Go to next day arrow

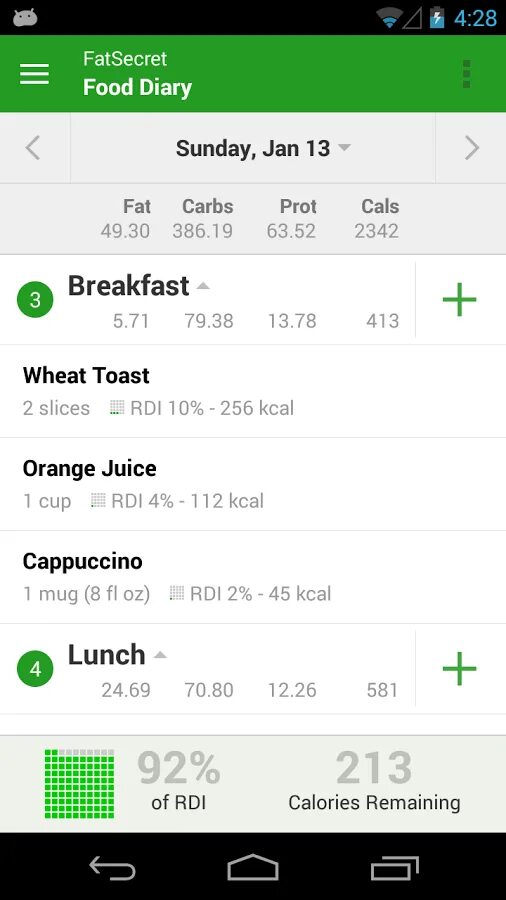click(x=472, y=148)
